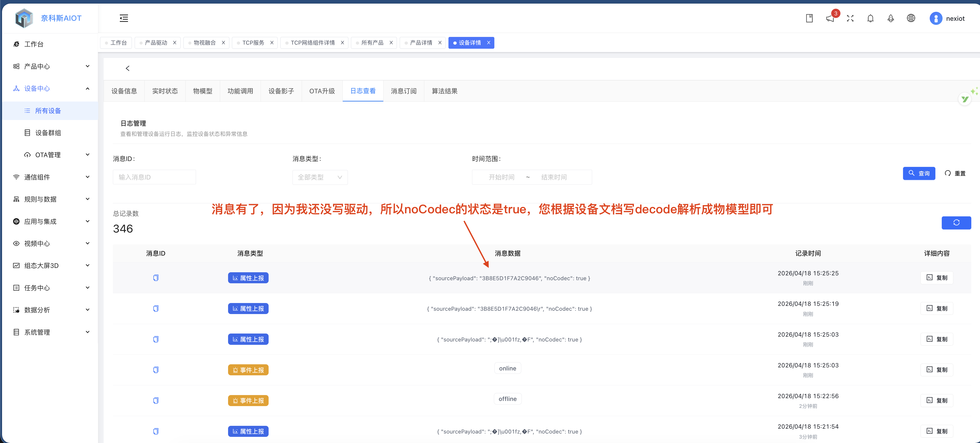
Task: Click the online status tag
Action: [x=507, y=368]
